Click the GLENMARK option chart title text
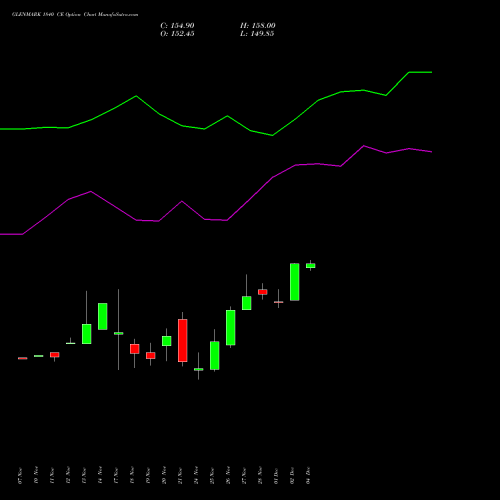Viewport: 500px width, 500px height. coord(75,15)
